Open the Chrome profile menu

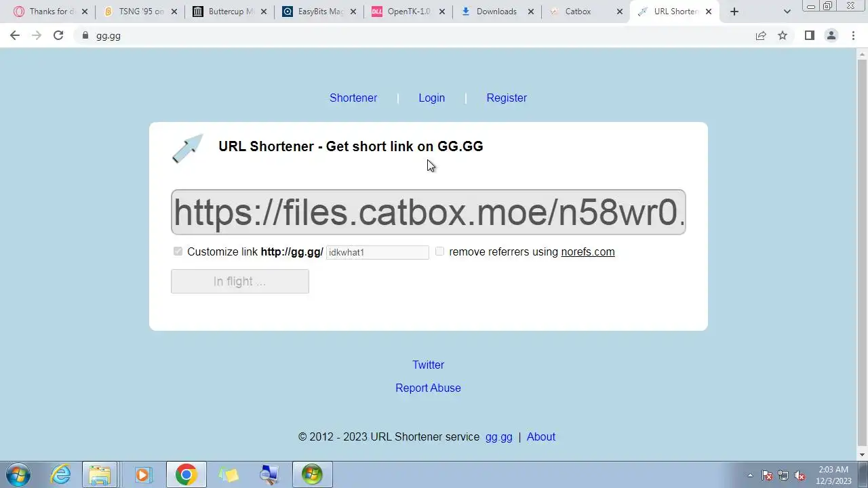[x=831, y=35]
